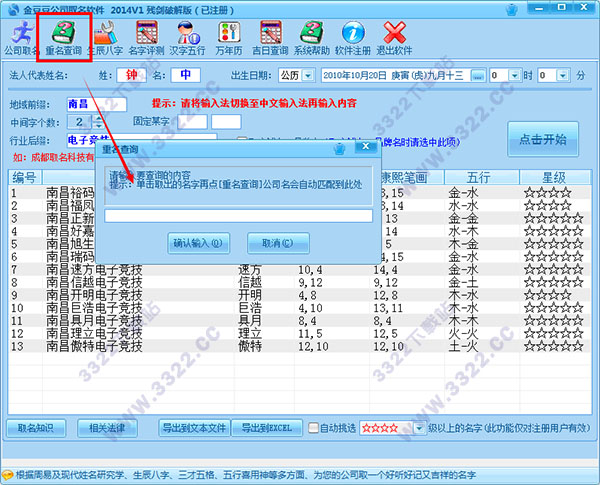The width and height of the screenshot is (600, 485).
Task: Open the 公司取名 company naming tool
Action: tap(21, 38)
